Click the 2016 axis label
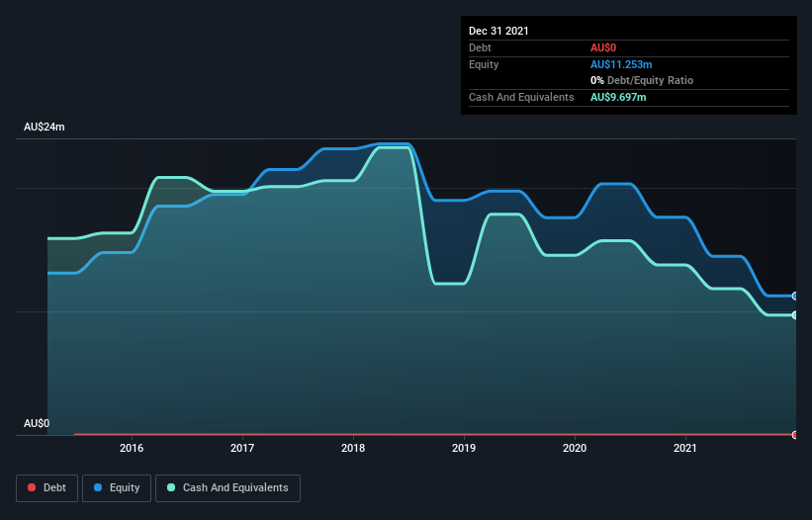This screenshot has width=812, height=520. [x=132, y=448]
